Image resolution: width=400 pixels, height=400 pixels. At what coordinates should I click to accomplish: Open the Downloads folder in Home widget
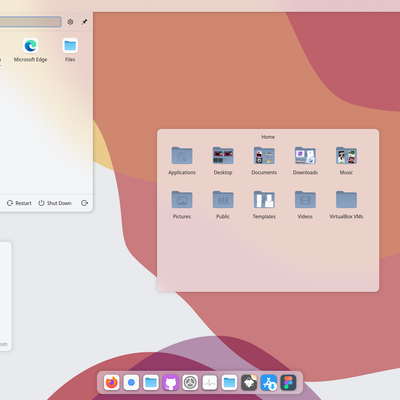(x=305, y=161)
